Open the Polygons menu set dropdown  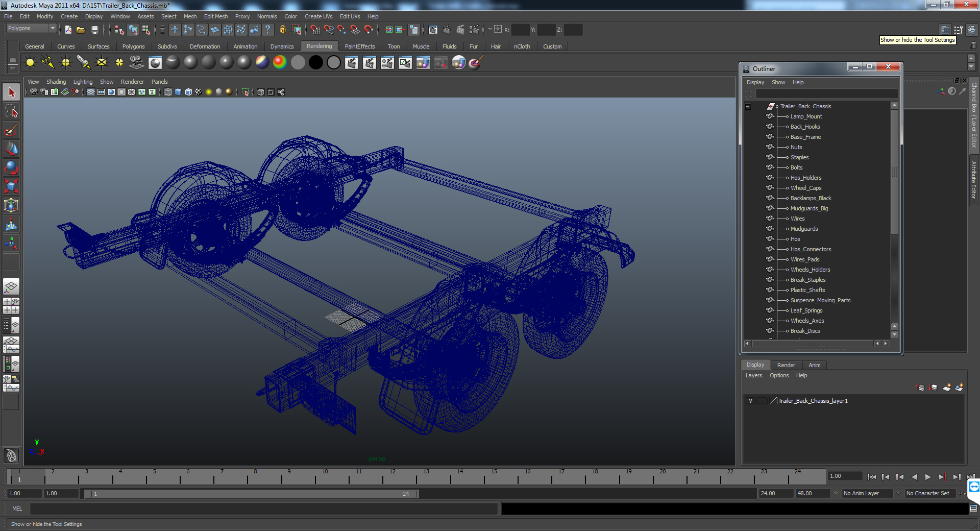pyautogui.click(x=31, y=29)
